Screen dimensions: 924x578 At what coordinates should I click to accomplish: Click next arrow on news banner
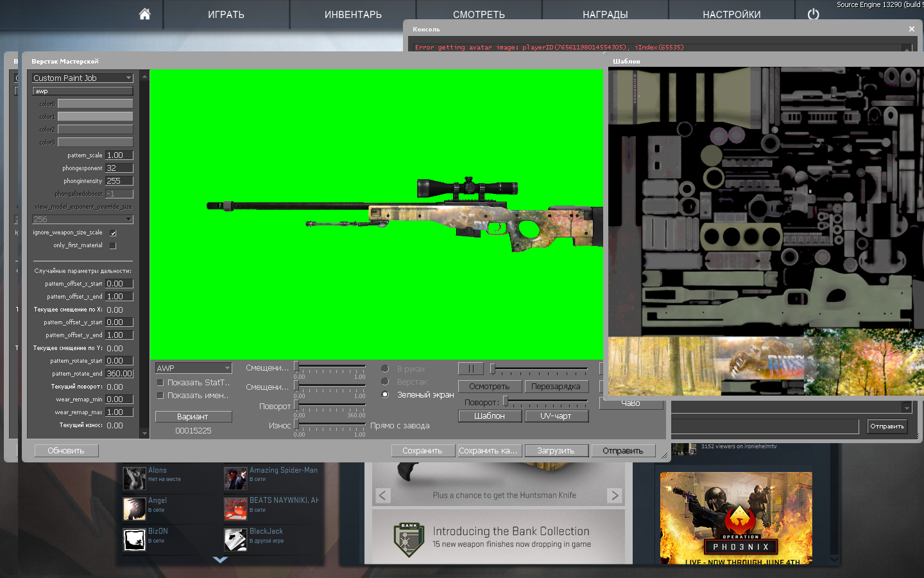[x=614, y=495]
